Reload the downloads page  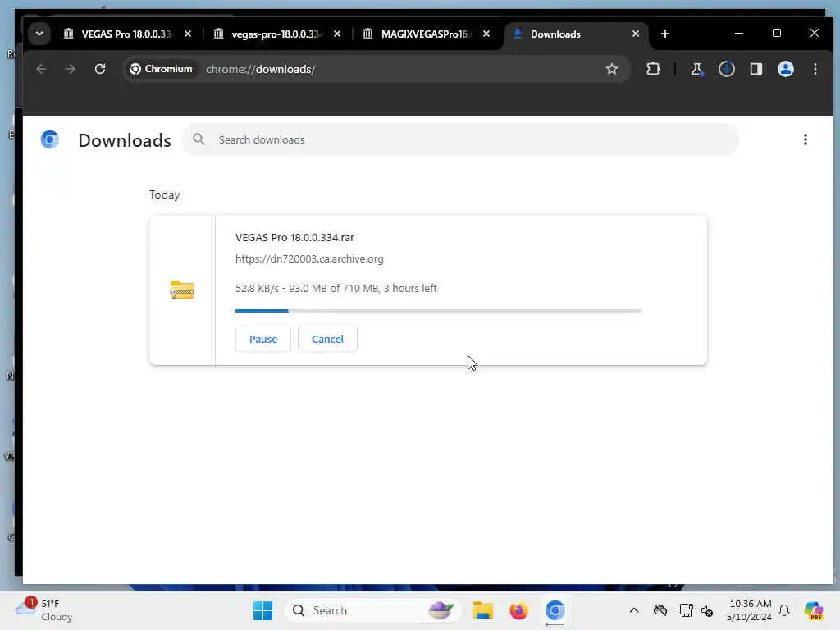[x=99, y=69]
